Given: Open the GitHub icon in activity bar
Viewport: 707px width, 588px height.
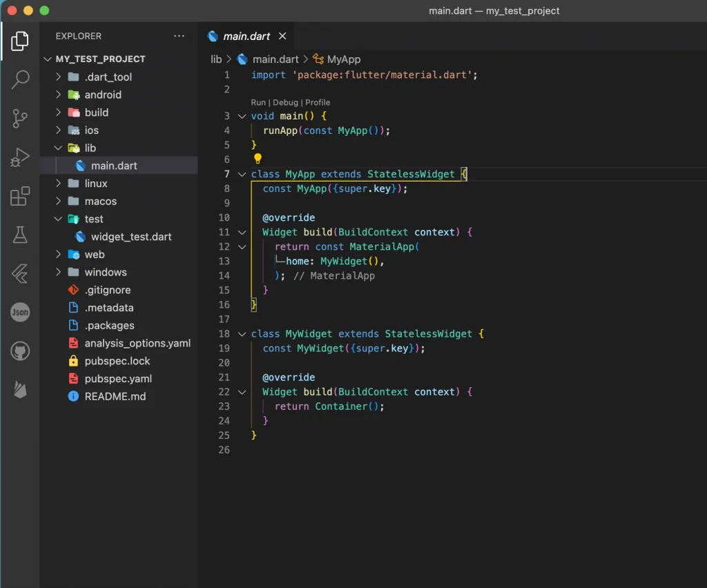Looking at the screenshot, I should click(20, 352).
